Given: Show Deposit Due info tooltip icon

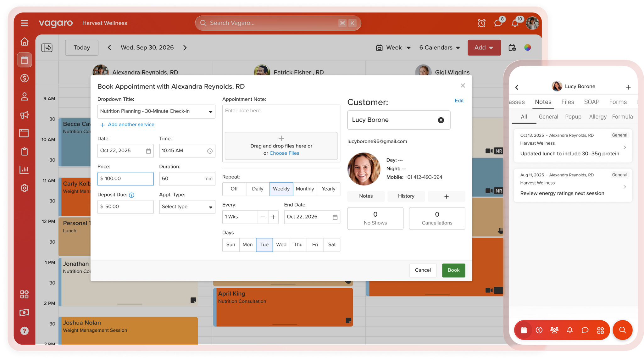Looking at the screenshot, I should (132, 195).
